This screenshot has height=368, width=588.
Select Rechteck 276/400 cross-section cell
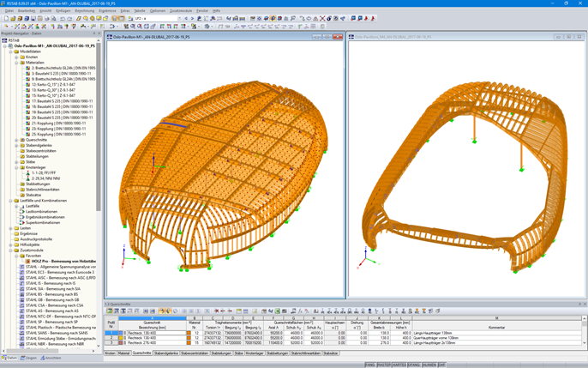(156, 342)
